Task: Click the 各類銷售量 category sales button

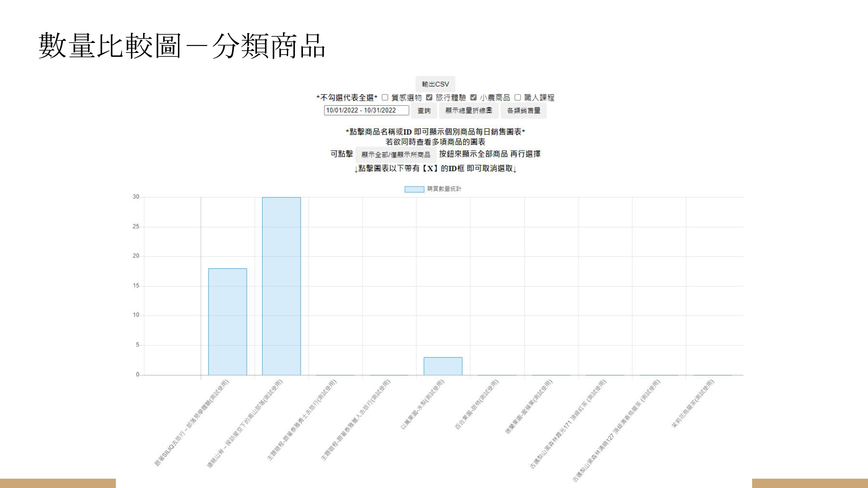Action: point(525,111)
